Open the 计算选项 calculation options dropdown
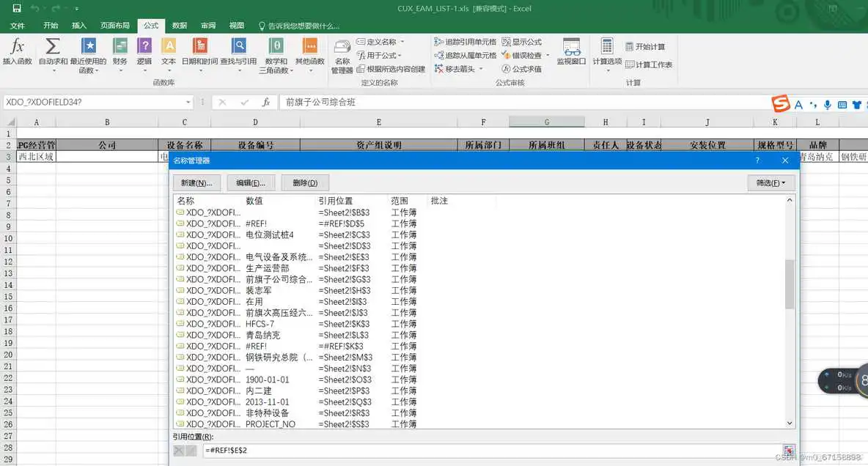This screenshot has height=466, width=868. [x=606, y=55]
